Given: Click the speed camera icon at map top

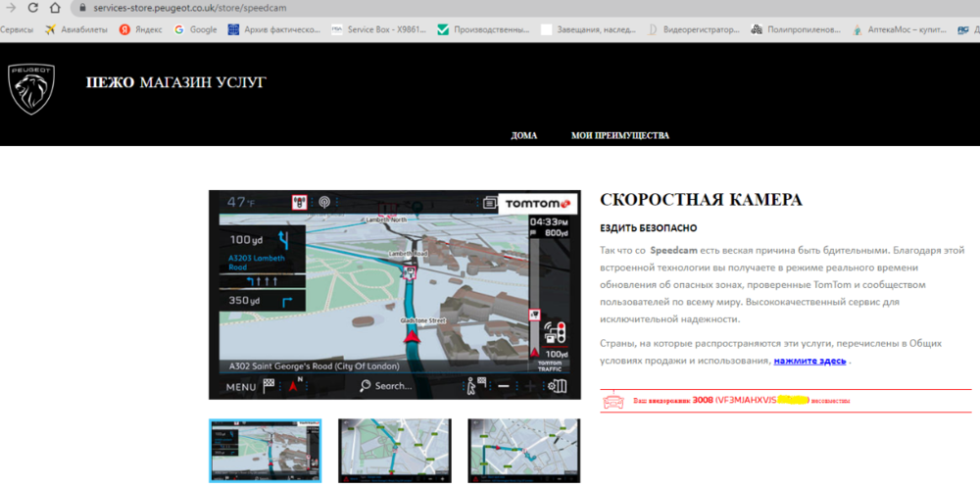Looking at the screenshot, I should tap(300, 203).
